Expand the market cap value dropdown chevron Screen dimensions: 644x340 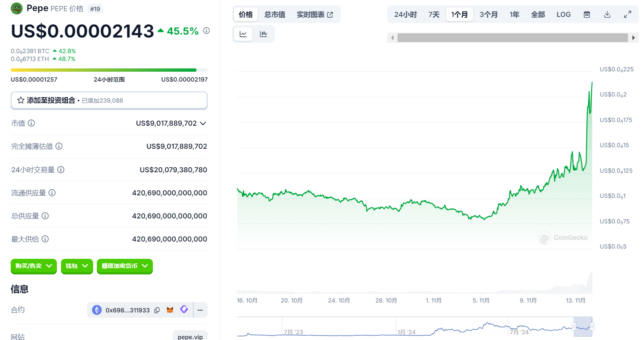(x=203, y=123)
